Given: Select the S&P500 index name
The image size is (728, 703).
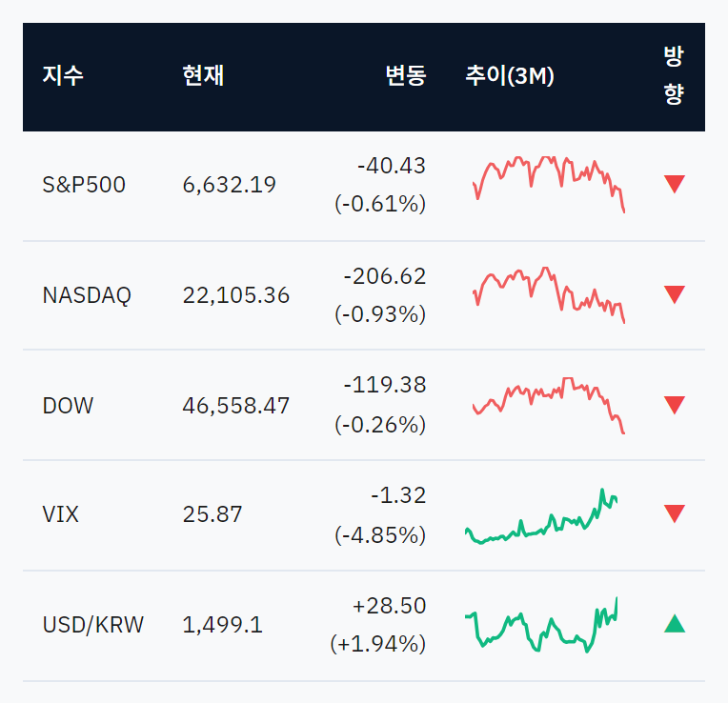Looking at the screenshot, I should (84, 185).
